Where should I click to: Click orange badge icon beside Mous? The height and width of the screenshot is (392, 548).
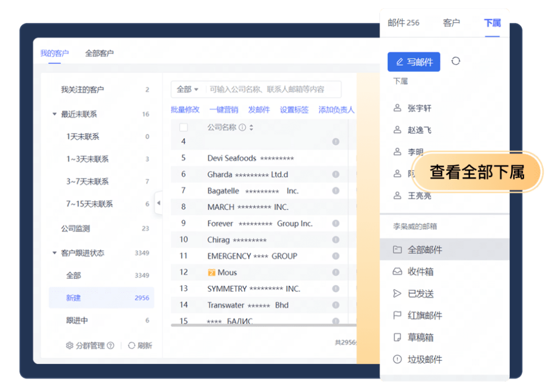212,272
